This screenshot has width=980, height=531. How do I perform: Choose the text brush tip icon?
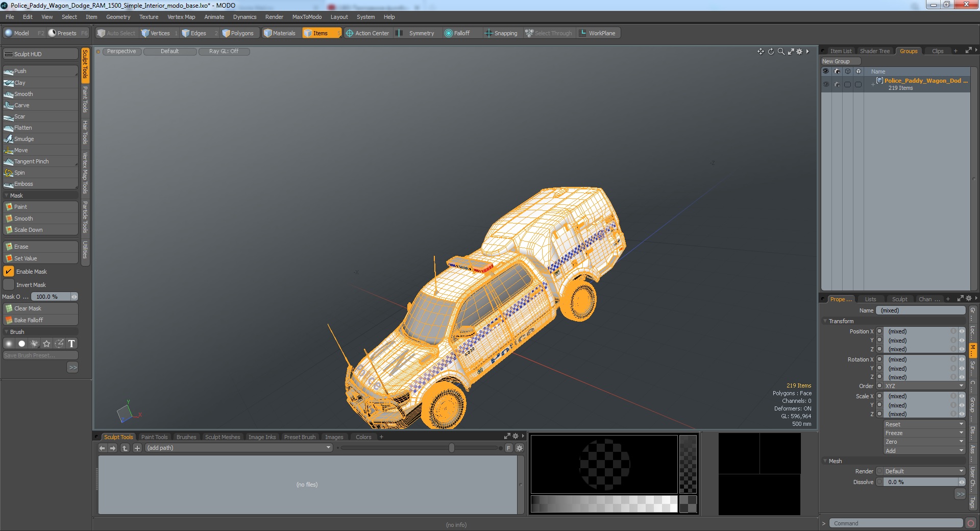tap(71, 344)
